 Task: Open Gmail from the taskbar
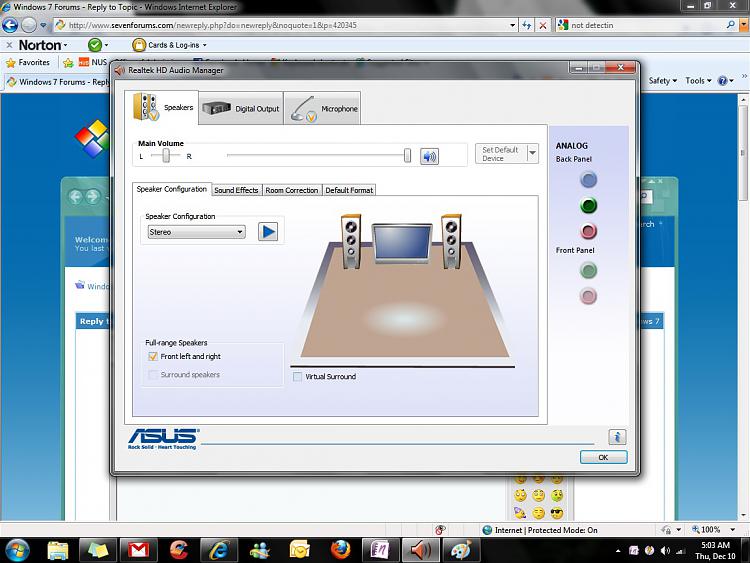coord(138,551)
